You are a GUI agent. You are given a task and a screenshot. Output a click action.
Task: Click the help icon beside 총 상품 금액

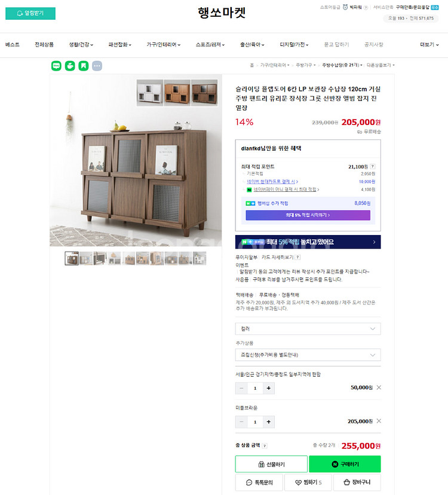click(265, 446)
